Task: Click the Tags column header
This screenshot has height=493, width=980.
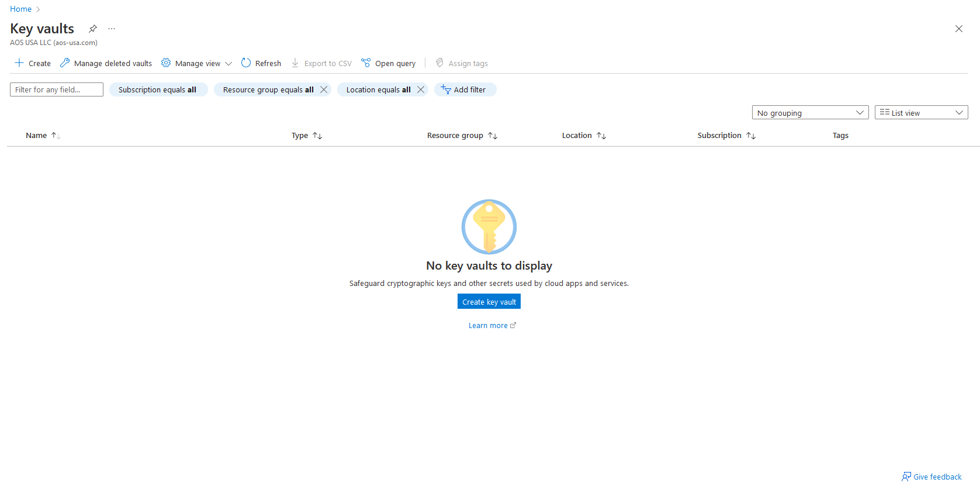Action: click(840, 135)
